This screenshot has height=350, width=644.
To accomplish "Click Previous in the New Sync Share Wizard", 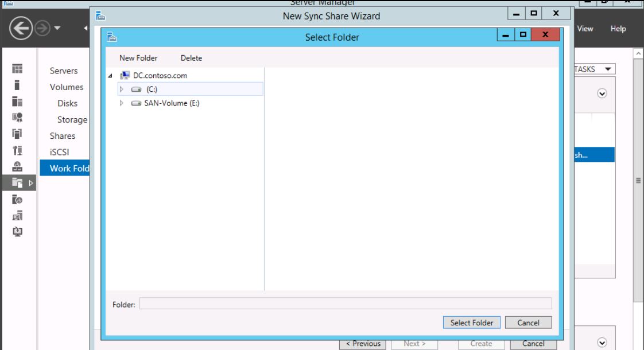I will coord(363,344).
